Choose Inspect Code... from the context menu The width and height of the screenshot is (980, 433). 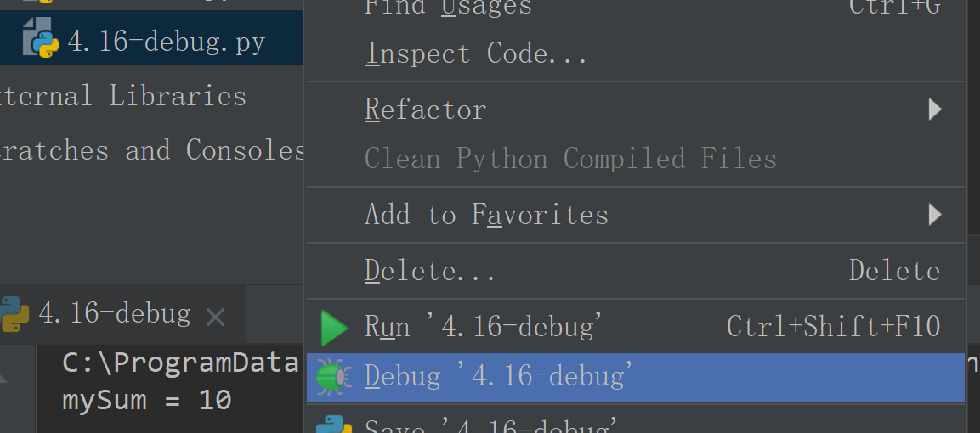click(476, 54)
